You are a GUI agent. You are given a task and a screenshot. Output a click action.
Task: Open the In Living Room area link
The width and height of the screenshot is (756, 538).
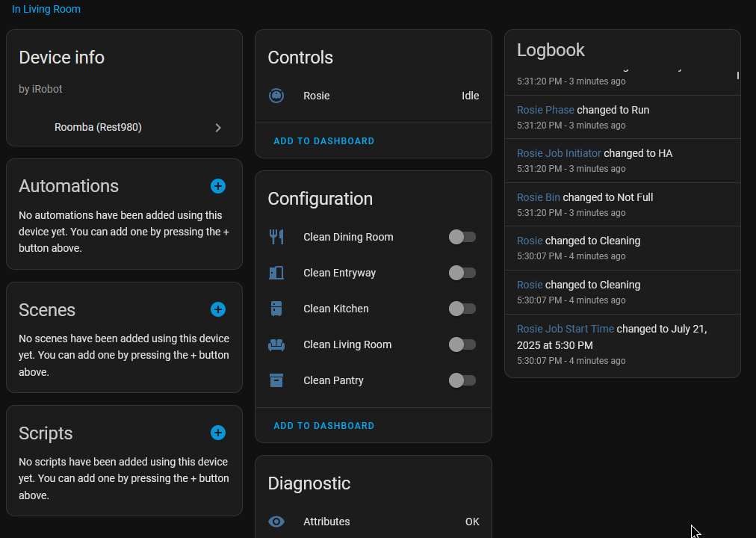46,9
